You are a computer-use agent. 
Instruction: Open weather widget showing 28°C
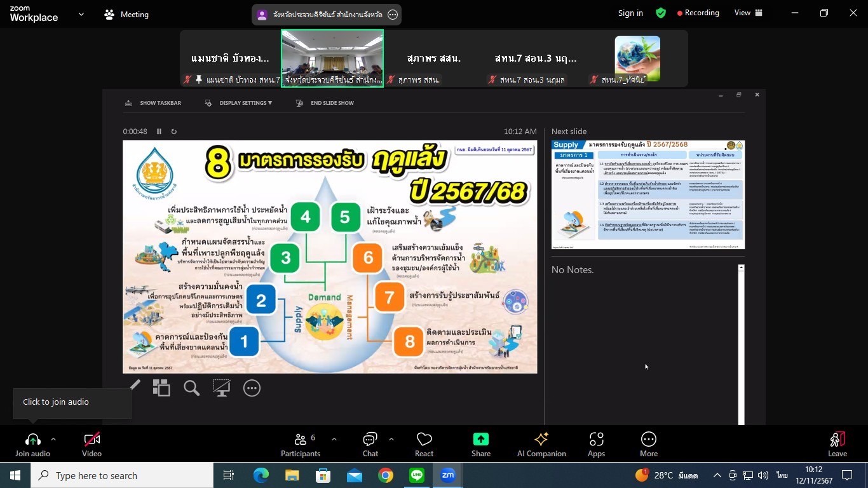(666, 475)
